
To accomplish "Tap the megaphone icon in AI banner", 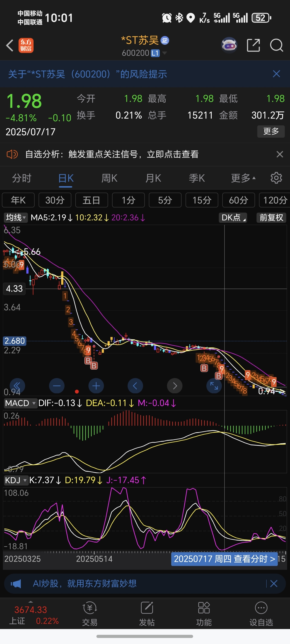I will tap(16, 584).
